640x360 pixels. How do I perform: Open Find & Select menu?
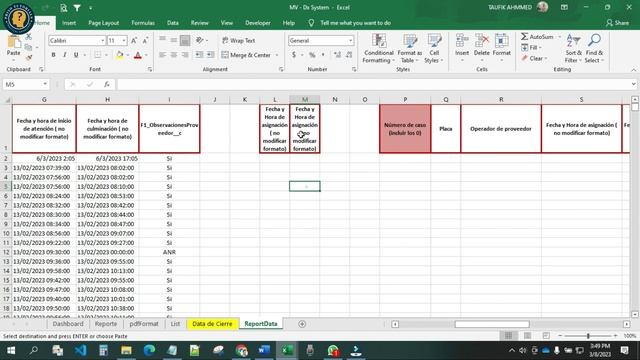pyautogui.click(x=594, y=49)
